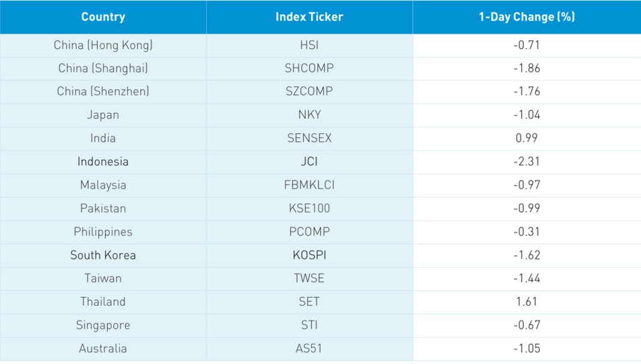Select the FBMKLCI ticker cell

pos(309,185)
